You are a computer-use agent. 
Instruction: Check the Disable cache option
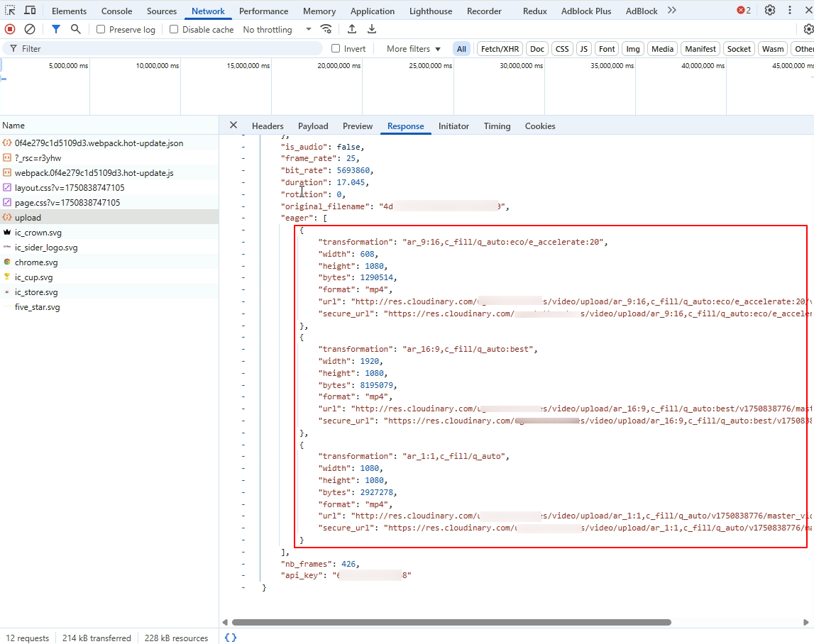point(174,30)
